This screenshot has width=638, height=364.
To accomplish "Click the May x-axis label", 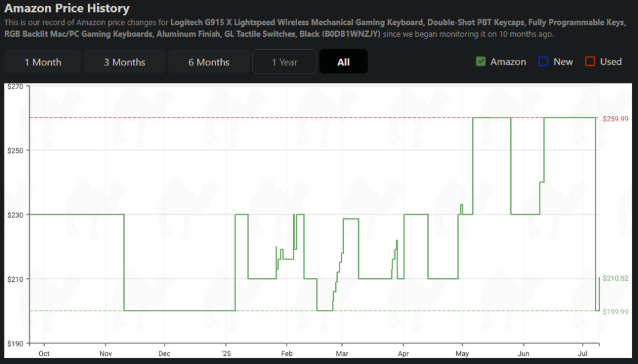I will pos(462,353).
